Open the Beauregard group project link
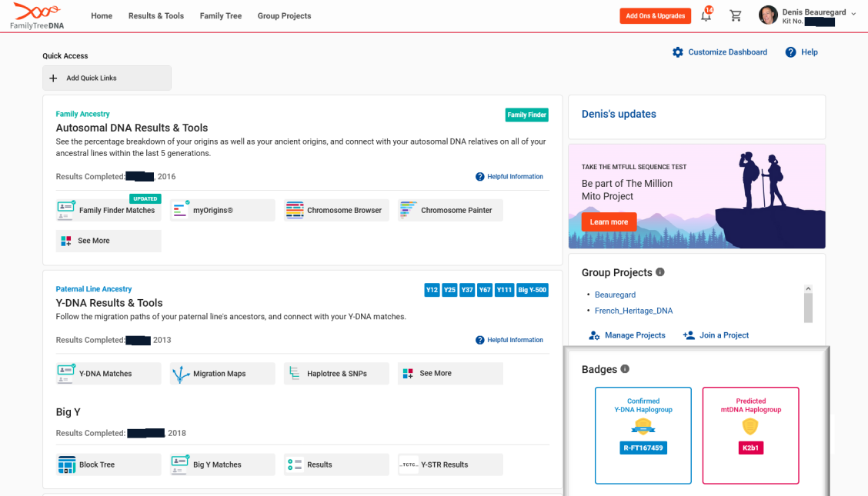868x496 pixels. pos(615,295)
